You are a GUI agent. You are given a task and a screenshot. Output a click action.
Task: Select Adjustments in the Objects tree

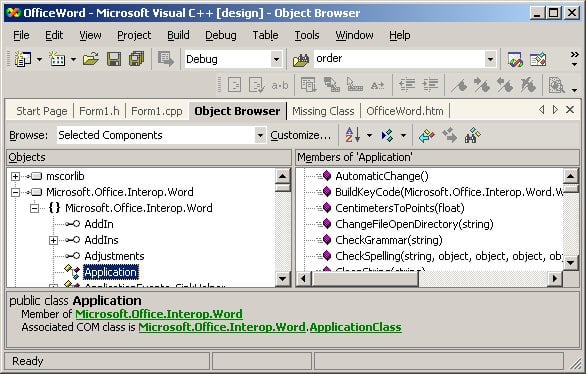coord(114,256)
